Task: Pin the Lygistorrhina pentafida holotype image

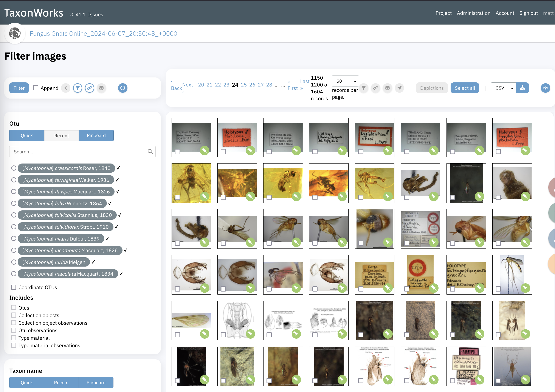Action: 526,151
